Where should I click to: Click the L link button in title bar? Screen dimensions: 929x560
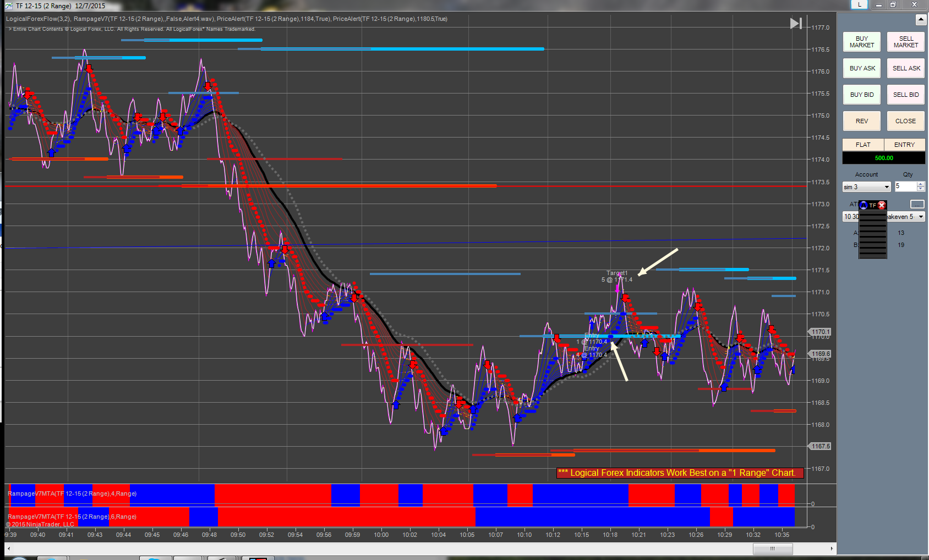tap(860, 4)
